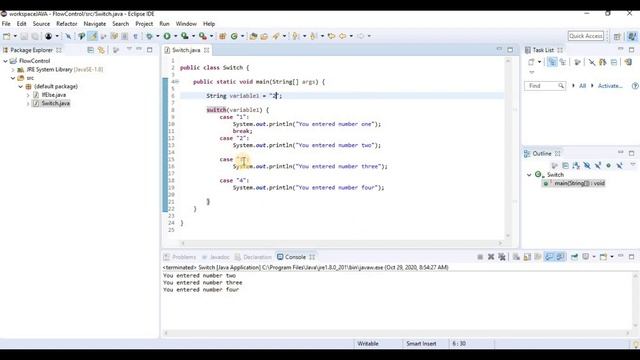Toggle Scheduled view in Task List
This screenshot has height=360, width=640.
(563, 62)
